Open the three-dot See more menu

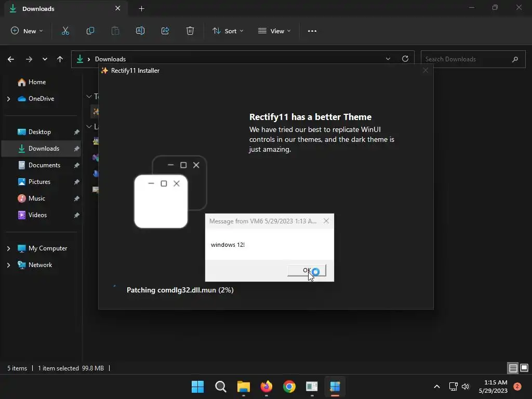312,31
